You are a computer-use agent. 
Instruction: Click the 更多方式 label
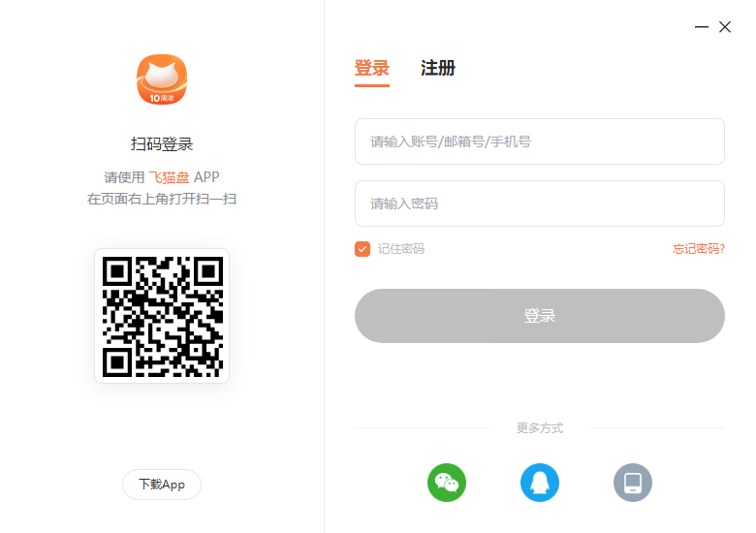pyautogui.click(x=540, y=428)
